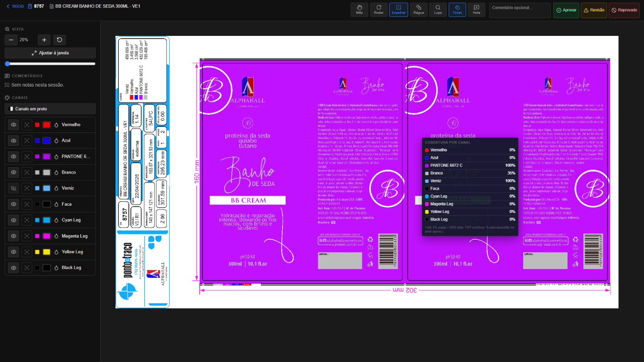Select the Mão (hand) pan tool
Image resolution: width=644 pixels, height=362 pixels.
click(x=359, y=10)
